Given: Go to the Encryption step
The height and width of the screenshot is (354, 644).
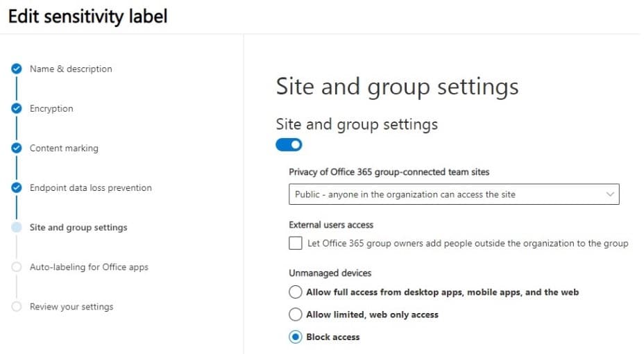Looking at the screenshot, I should click(x=51, y=108).
